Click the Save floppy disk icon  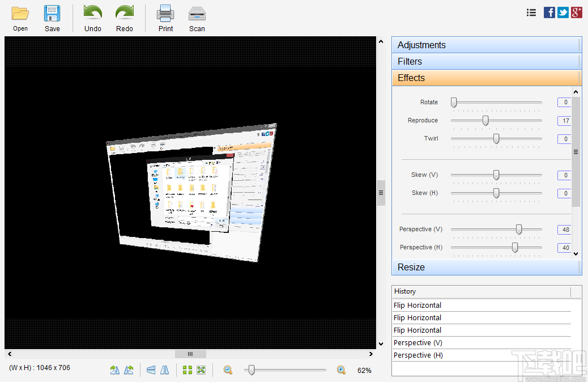(52, 14)
